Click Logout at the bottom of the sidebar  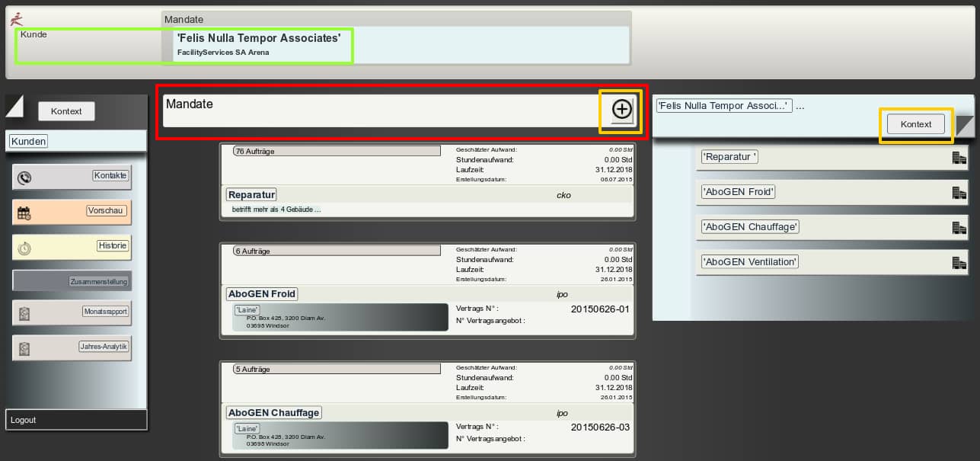click(24, 420)
